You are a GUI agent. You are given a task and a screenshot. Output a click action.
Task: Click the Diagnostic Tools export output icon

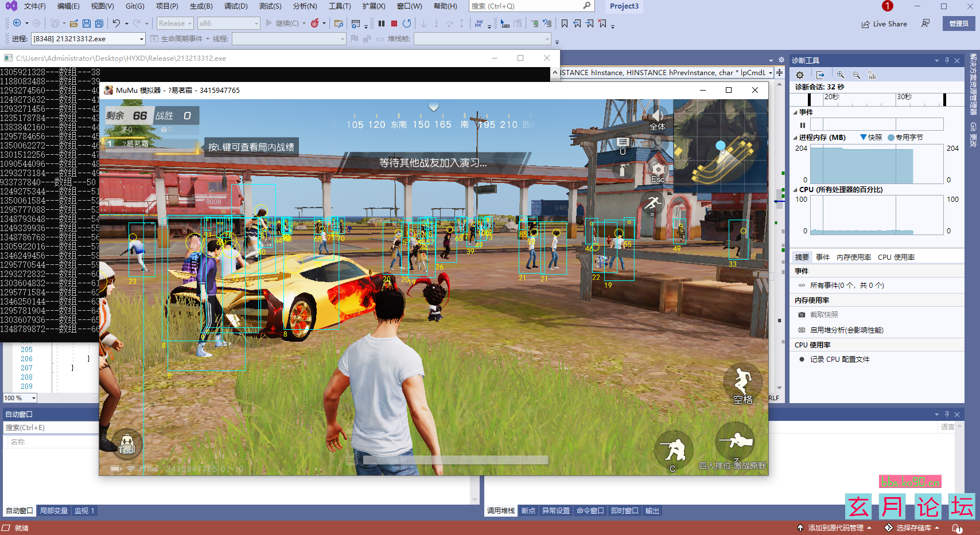(820, 75)
